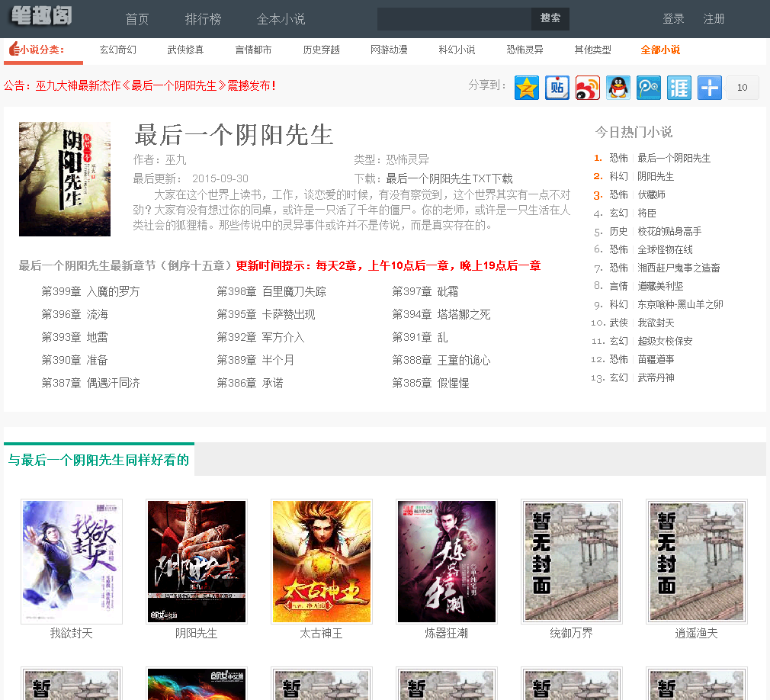The image size is (770, 700).
Task: Open hot novel 超级女校保安
Action: pos(665,341)
